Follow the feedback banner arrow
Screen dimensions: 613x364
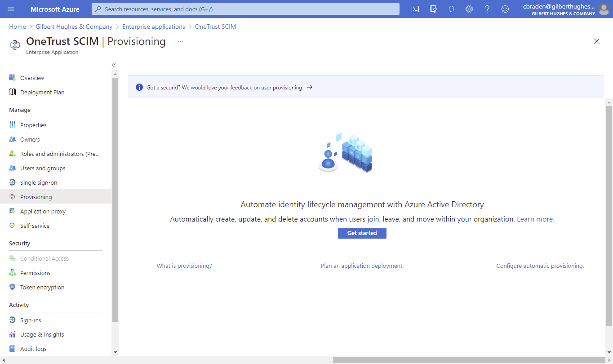[309, 87]
